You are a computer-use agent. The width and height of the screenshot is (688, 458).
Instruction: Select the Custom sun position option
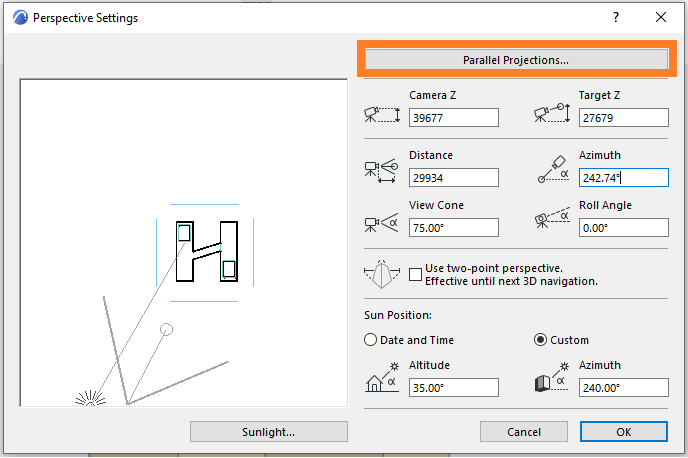(541, 340)
